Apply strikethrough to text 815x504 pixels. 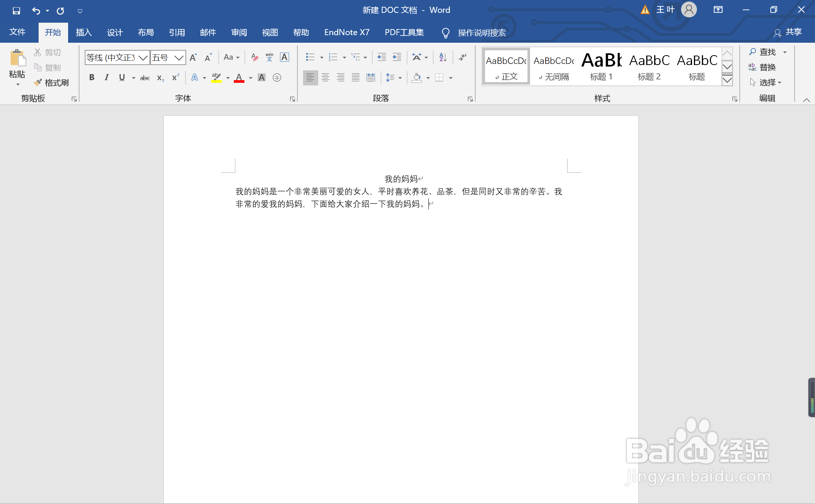145,78
